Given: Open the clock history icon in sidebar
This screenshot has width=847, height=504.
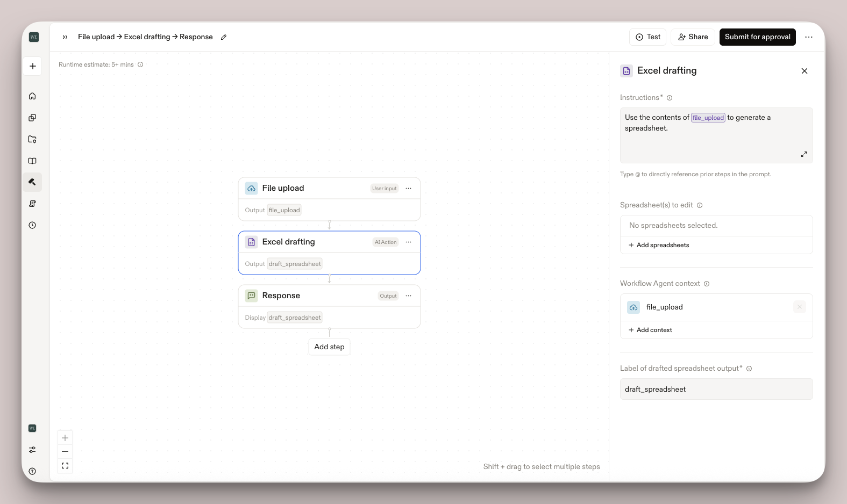Looking at the screenshot, I should coord(32,225).
